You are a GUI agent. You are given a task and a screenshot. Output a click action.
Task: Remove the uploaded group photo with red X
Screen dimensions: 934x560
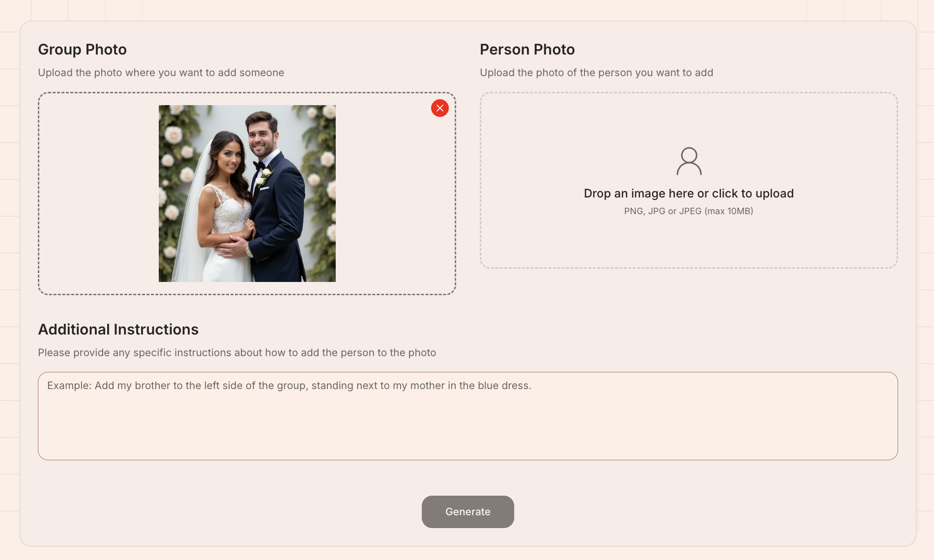439,108
